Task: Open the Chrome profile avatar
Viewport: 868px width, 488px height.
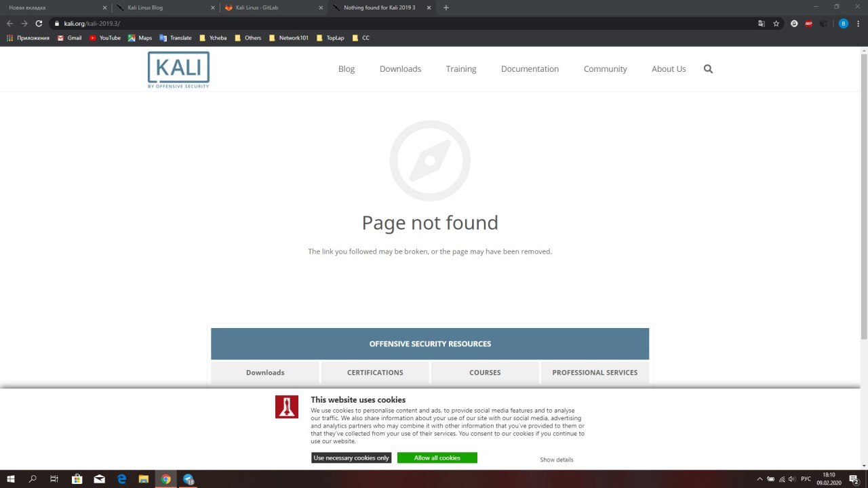Action: 843,23
